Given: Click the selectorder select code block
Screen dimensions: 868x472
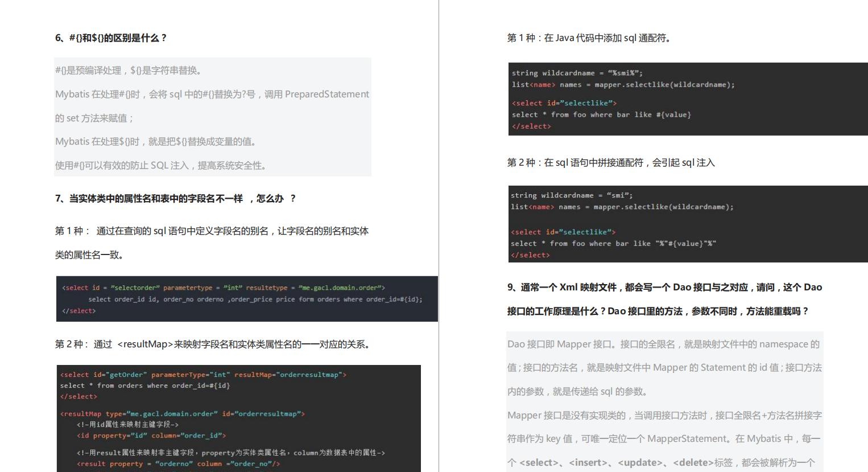Looking at the screenshot, I should [x=247, y=299].
